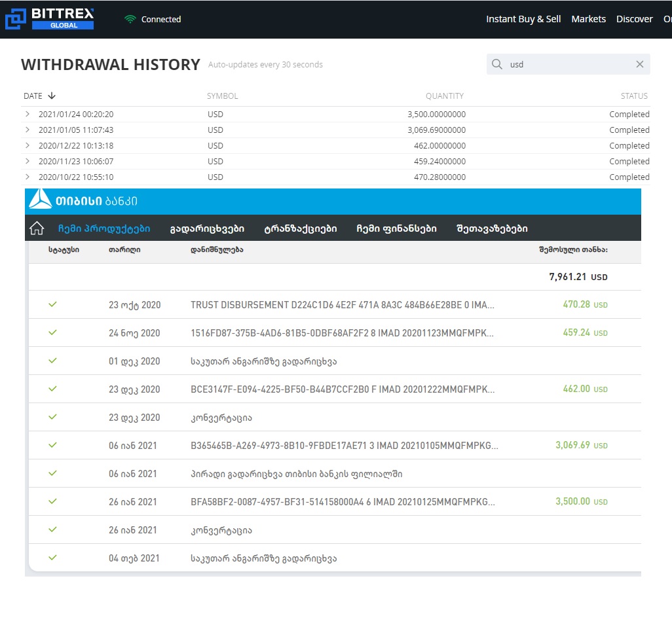Click the 459.24000000 quantity value
Screen dimensions: 672x627
[x=439, y=162]
